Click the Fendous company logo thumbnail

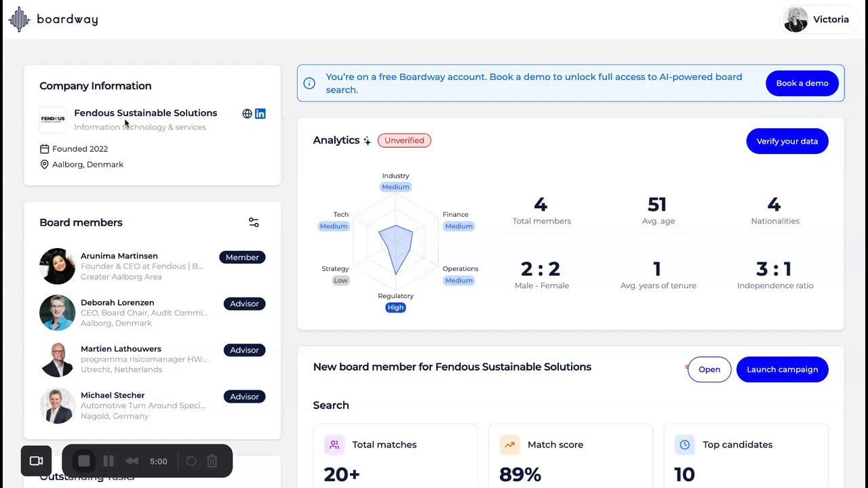53,120
